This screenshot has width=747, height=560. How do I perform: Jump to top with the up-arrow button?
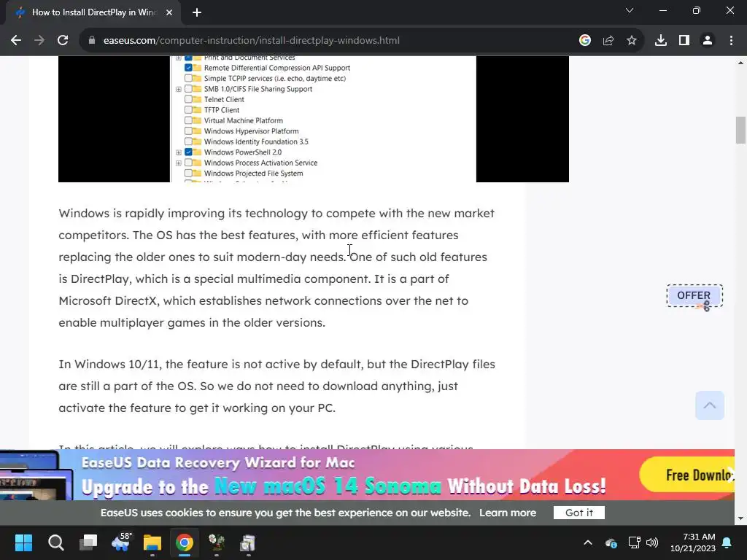coord(709,405)
